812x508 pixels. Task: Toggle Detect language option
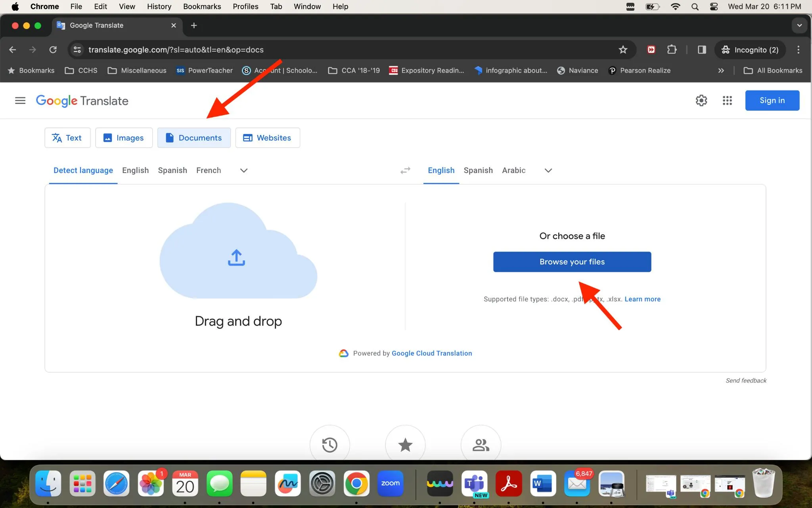[x=83, y=170]
